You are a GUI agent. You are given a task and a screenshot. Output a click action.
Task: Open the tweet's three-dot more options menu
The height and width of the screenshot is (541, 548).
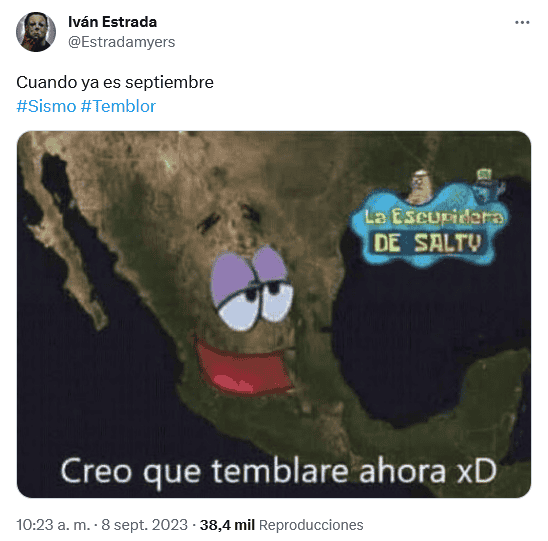pyautogui.click(x=522, y=23)
